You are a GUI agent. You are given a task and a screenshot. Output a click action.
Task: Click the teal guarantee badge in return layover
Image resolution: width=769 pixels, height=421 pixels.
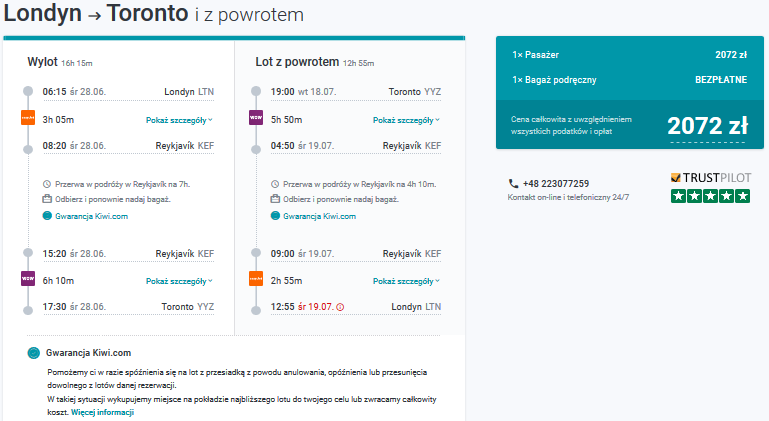(x=275, y=215)
